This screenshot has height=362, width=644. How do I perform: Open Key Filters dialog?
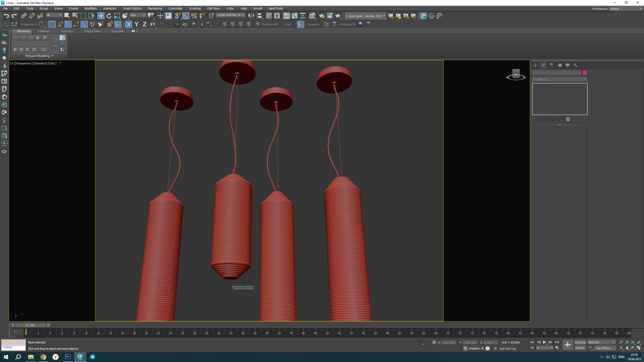tap(605, 348)
